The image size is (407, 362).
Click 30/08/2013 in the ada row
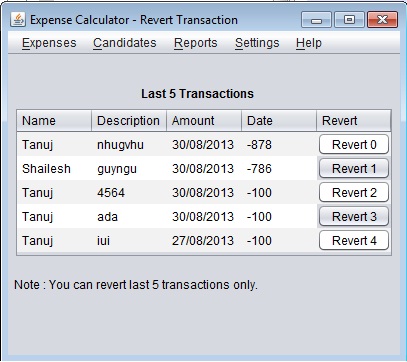204,217
